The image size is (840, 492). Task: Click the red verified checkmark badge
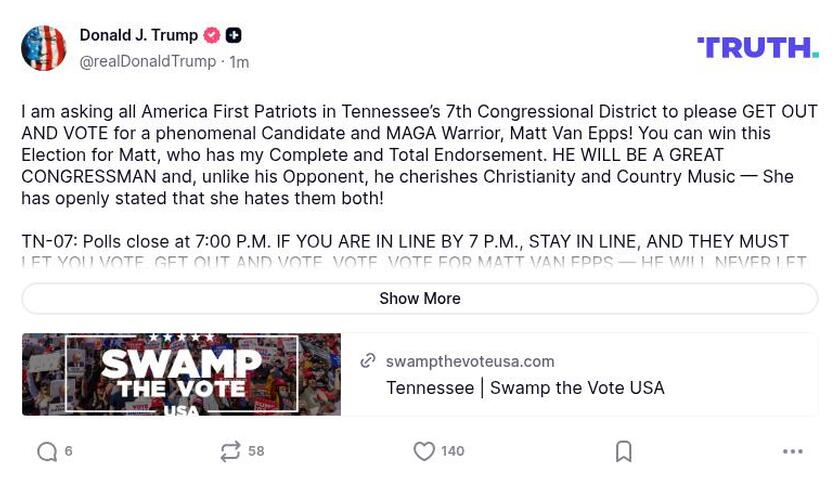pyautogui.click(x=212, y=35)
